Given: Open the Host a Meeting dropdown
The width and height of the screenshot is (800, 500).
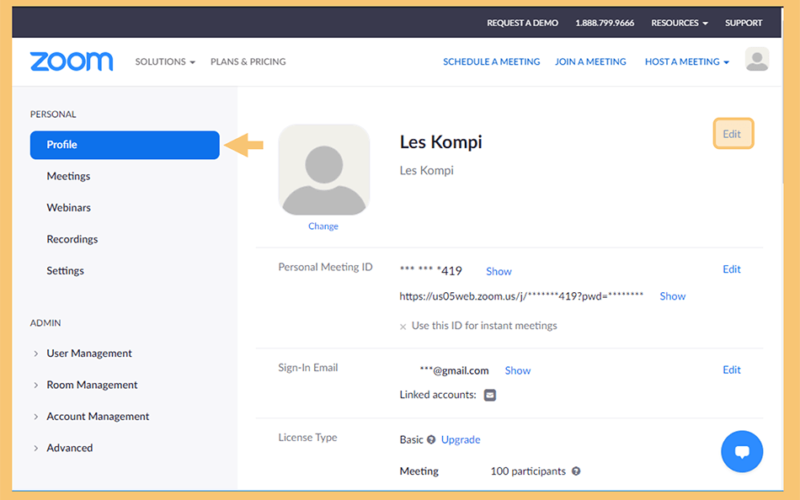Looking at the screenshot, I should [x=687, y=62].
